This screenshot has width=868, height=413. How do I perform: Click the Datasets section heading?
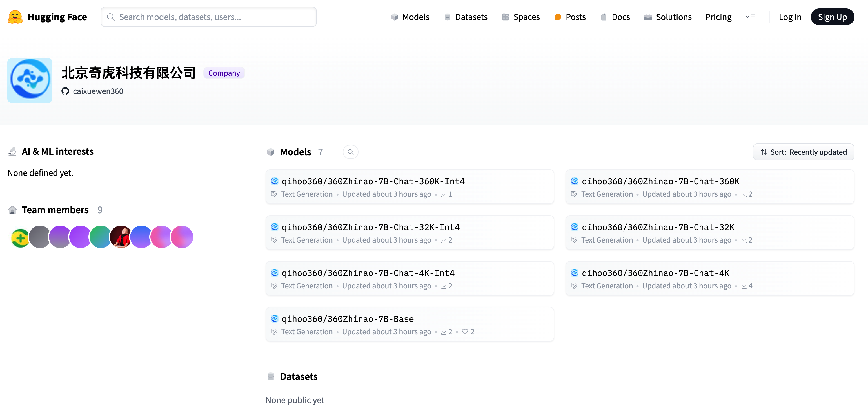[x=299, y=376]
